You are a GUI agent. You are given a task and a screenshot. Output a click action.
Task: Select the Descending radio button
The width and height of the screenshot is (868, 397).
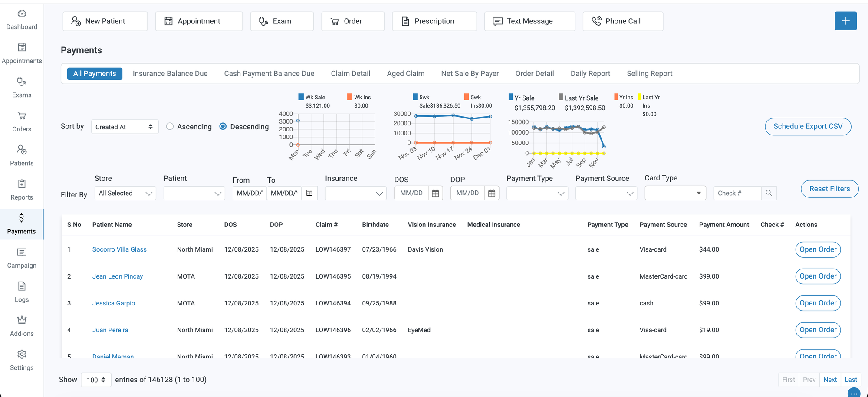[x=223, y=126]
